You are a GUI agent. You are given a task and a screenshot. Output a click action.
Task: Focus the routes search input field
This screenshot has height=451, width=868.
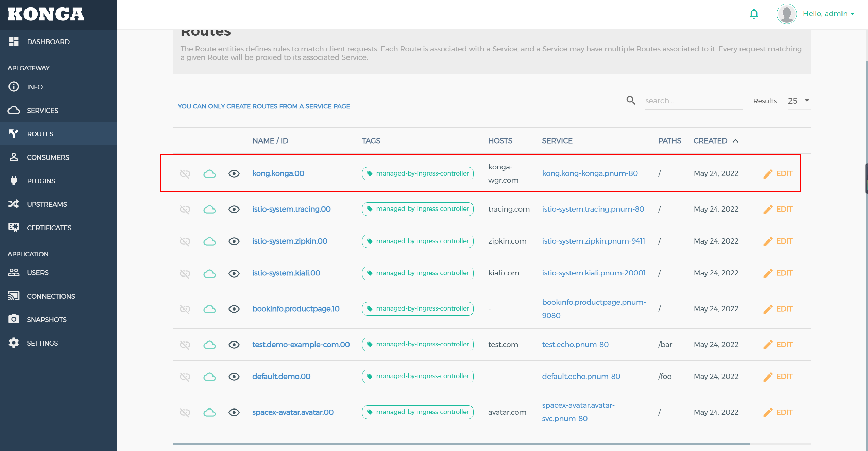coord(693,101)
